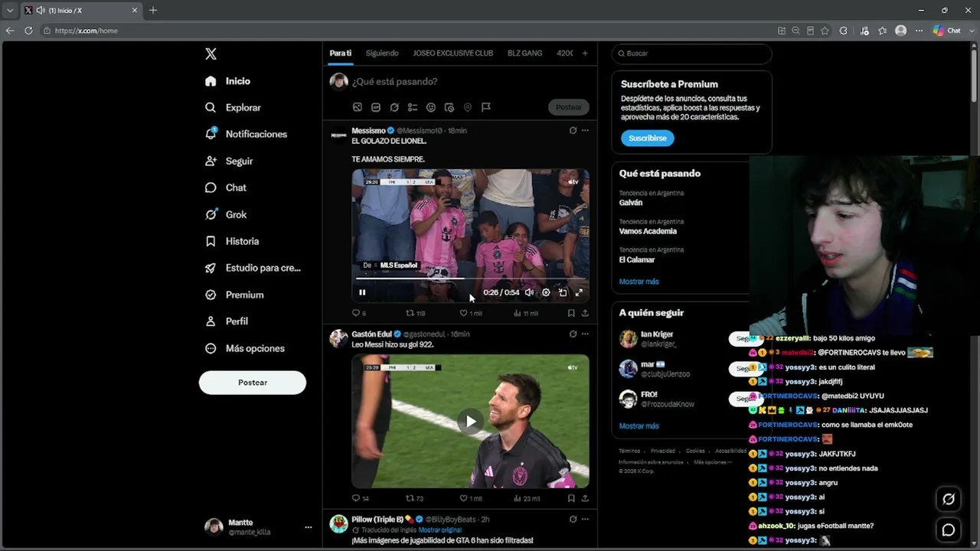The width and height of the screenshot is (980, 551).
Task: Switch to the Siguiendo tab
Action: (382, 54)
